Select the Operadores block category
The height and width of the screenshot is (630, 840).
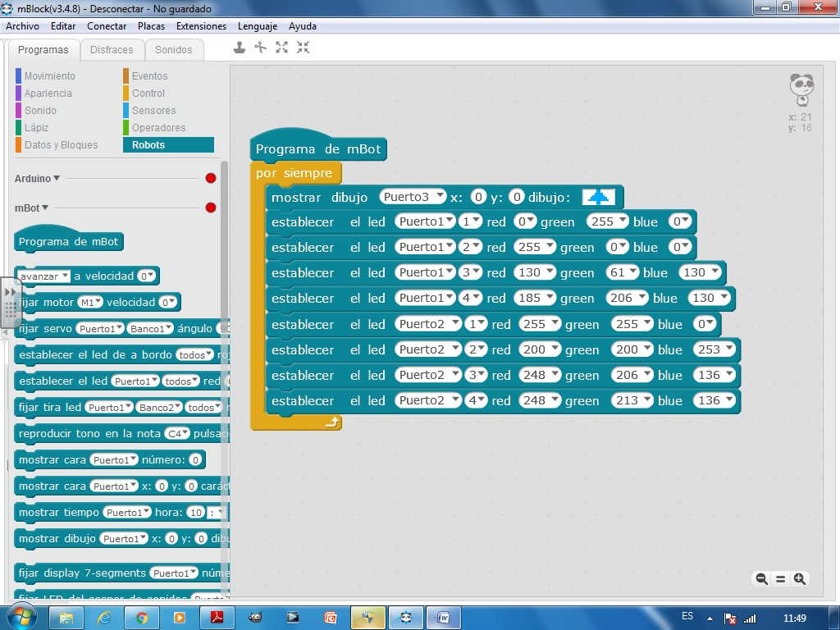click(x=161, y=127)
